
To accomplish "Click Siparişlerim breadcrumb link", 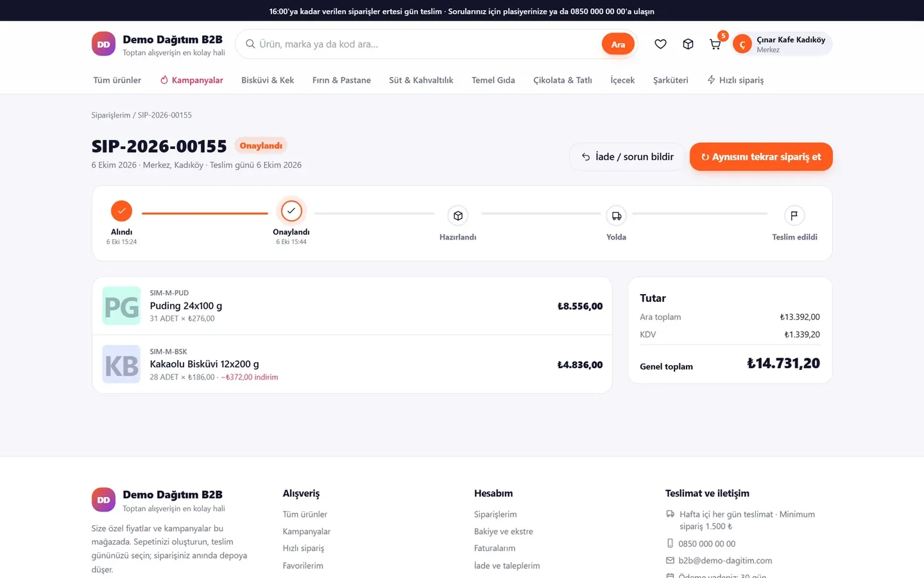I will (110, 115).
